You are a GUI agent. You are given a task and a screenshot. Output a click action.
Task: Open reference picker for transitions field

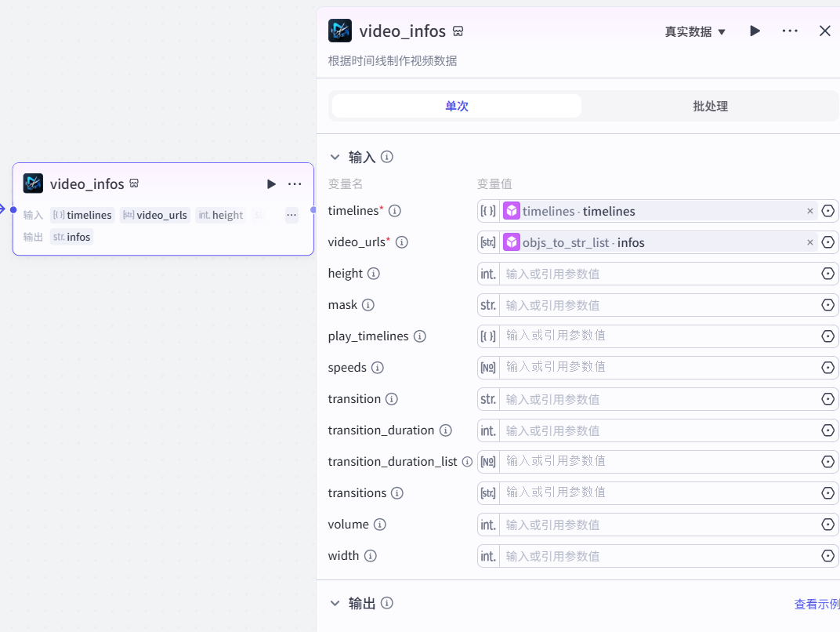pos(827,493)
